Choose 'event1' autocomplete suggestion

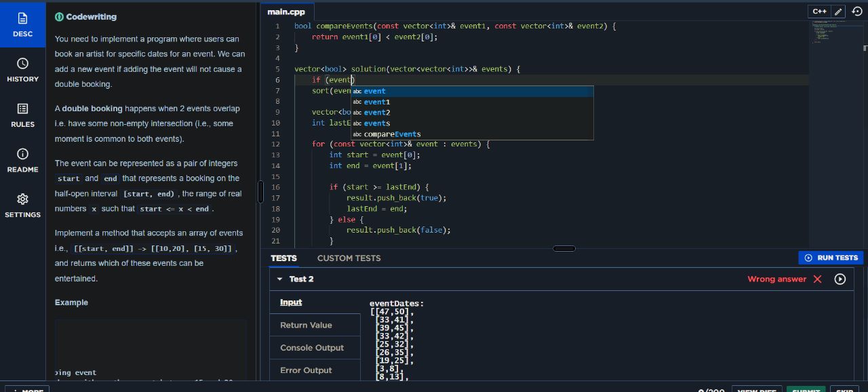(472, 102)
